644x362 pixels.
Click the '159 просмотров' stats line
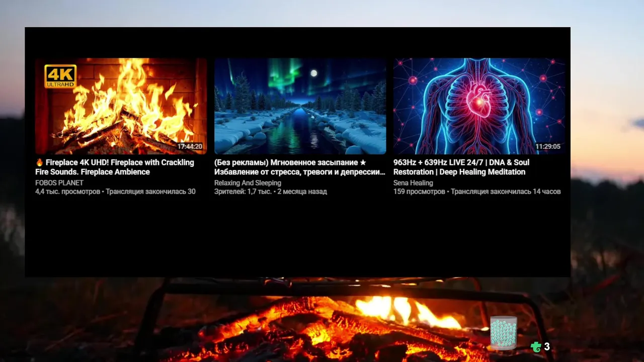tap(477, 192)
